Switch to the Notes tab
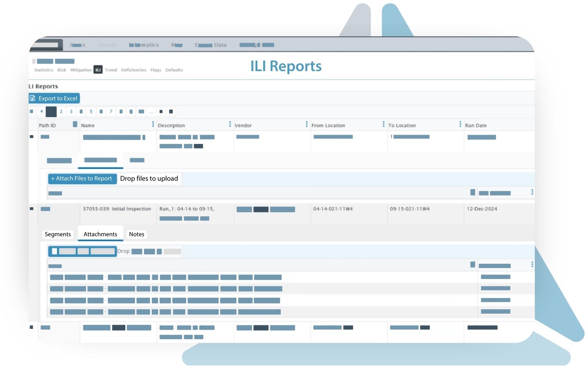The image size is (588, 366). point(136,234)
